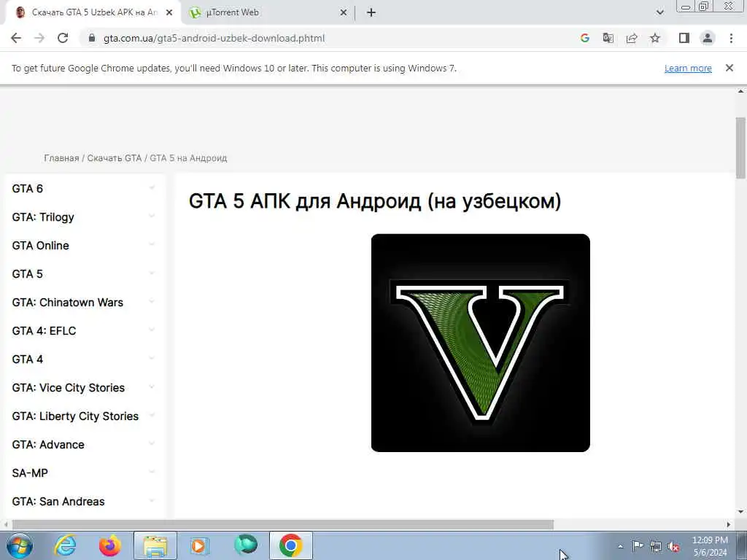The image size is (747, 560).
Task: Open the GTA 4: EFLC sidebar item
Action: click(44, 331)
